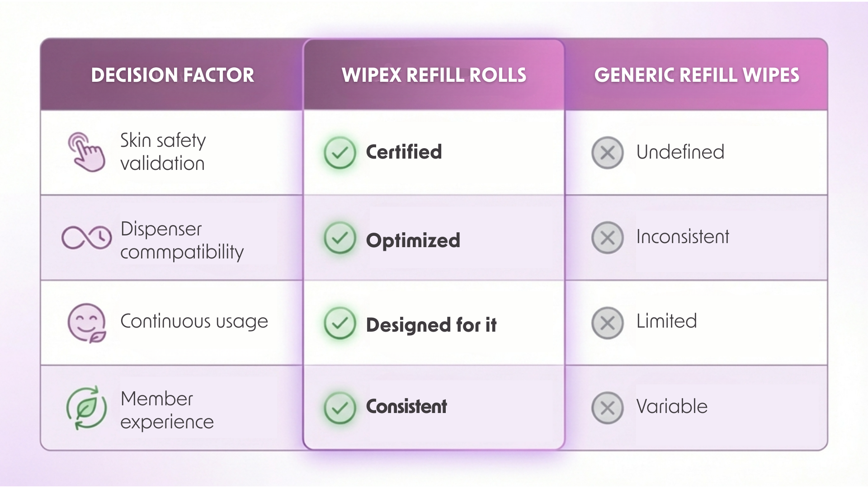Click the Member experience label
Image resolution: width=868 pixels, height=488 pixels.
pos(167,410)
